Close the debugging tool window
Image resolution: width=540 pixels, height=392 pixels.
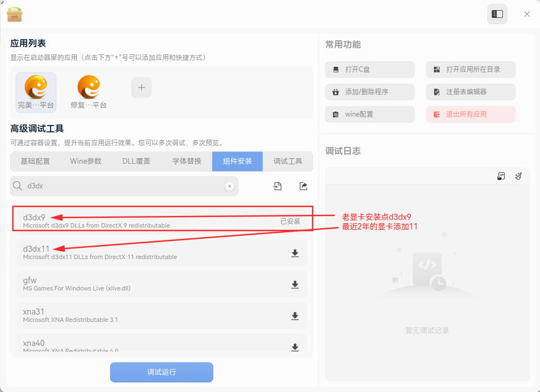point(527,14)
